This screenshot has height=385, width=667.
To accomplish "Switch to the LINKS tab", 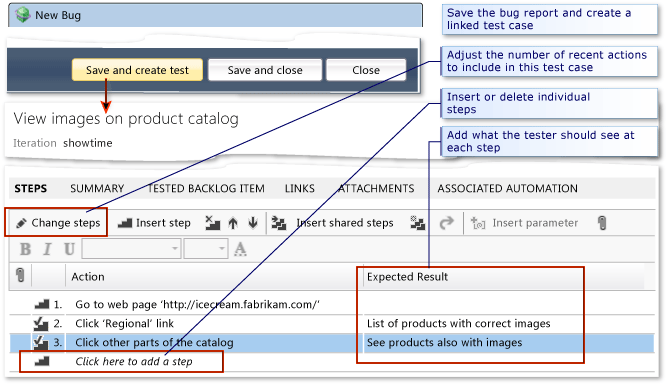I will point(299,188).
